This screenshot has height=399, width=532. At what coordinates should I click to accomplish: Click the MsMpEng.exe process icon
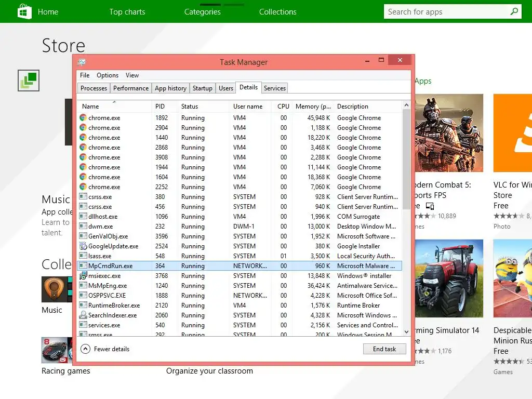83,285
